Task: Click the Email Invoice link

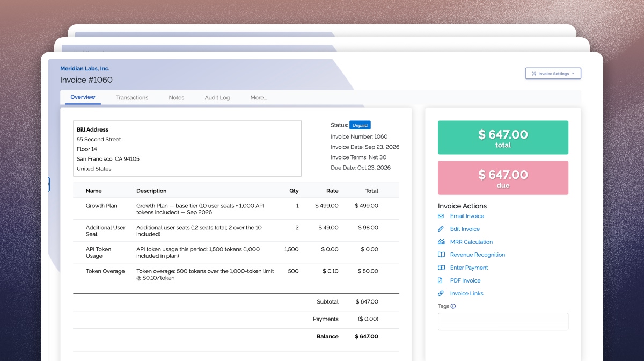Action: tap(467, 216)
